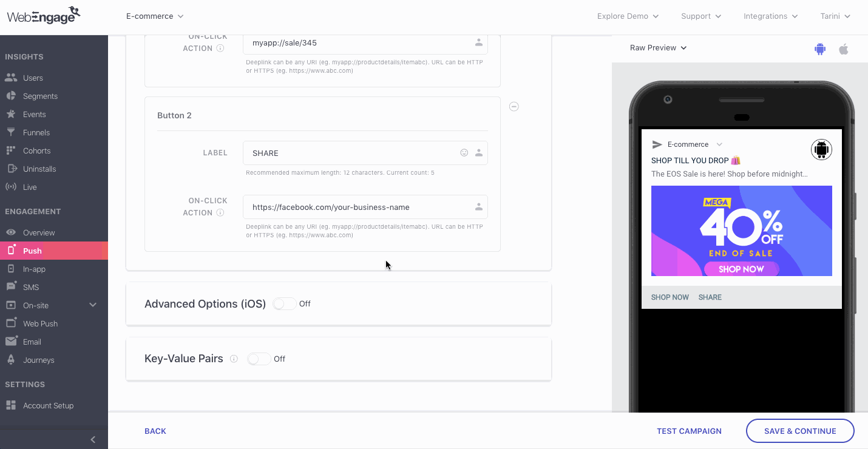Click personalization icon in SHARE label field
The image size is (868, 449).
coord(479,153)
